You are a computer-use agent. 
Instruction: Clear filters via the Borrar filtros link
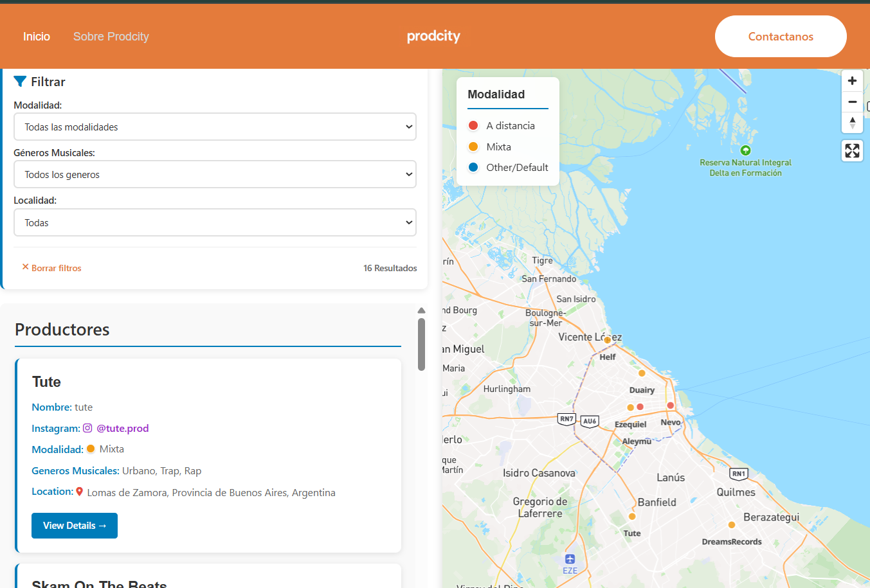57,267
